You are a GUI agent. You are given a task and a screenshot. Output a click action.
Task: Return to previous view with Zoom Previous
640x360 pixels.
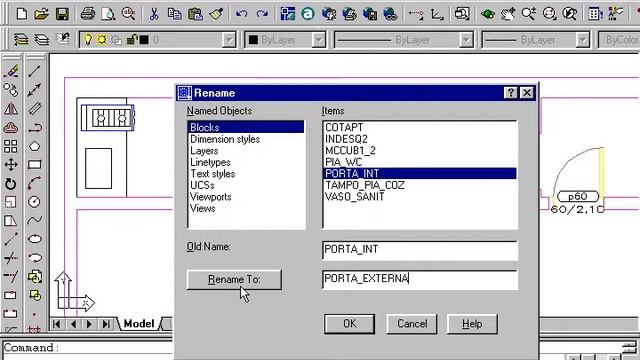click(570, 14)
